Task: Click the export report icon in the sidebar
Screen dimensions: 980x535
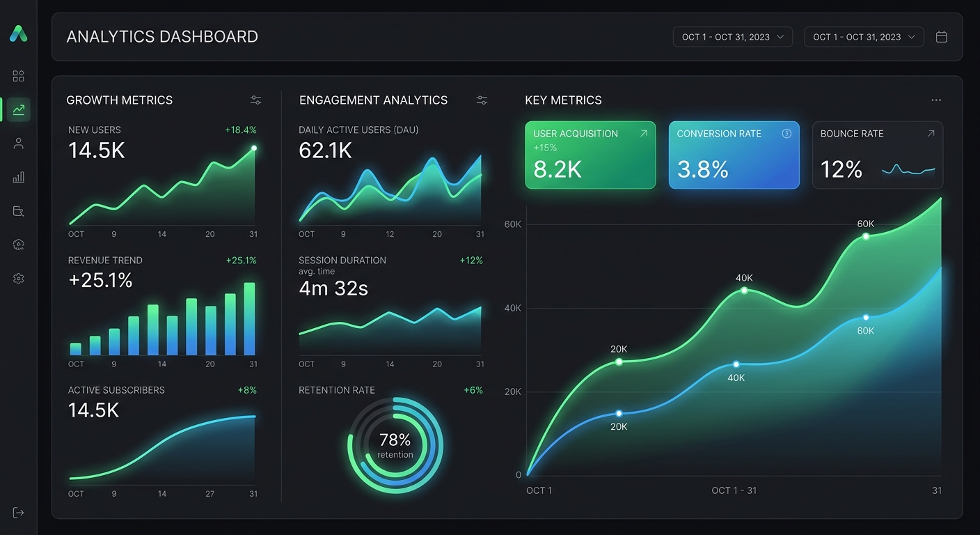Action: click(18, 210)
